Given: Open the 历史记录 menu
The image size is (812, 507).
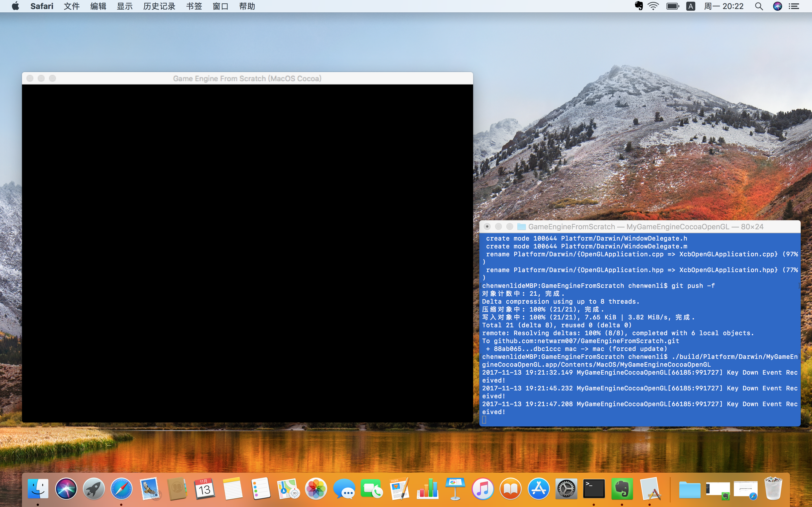Looking at the screenshot, I should click(x=159, y=6).
